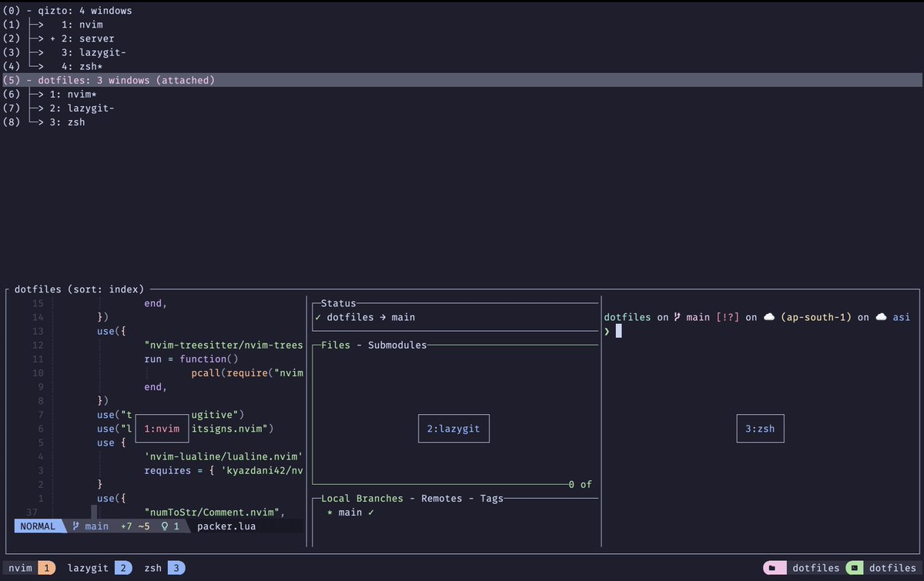
Task: Click the zsh prompt cursor block
Action: (x=618, y=331)
